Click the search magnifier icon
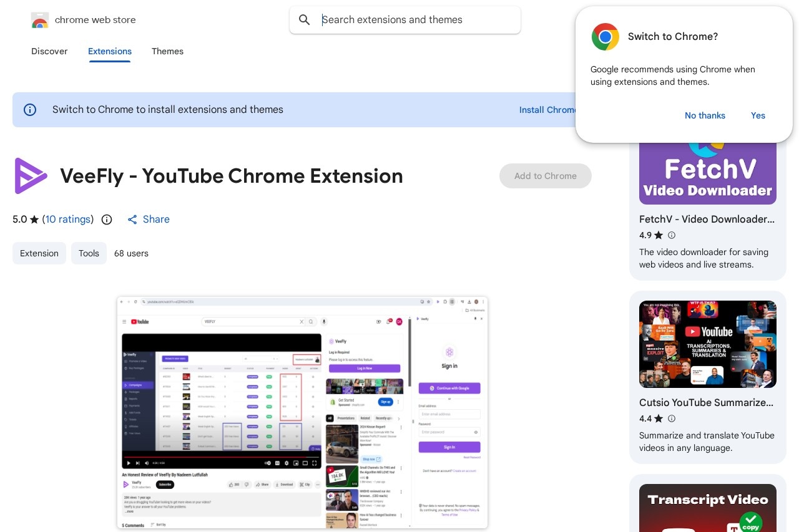 click(305, 20)
